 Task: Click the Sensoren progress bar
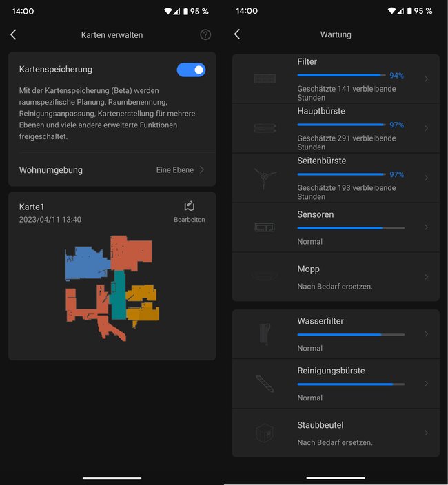351,228
